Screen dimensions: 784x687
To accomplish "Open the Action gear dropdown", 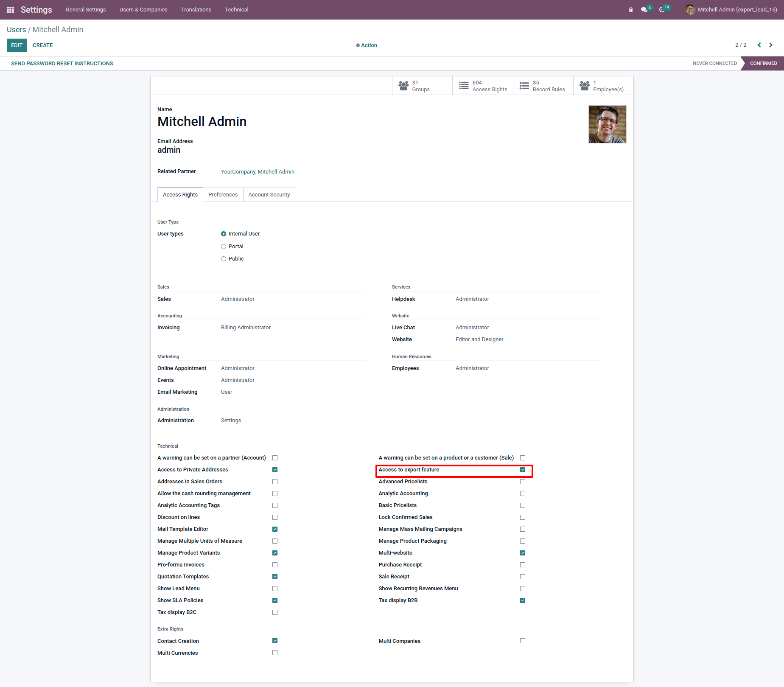I will (367, 45).
